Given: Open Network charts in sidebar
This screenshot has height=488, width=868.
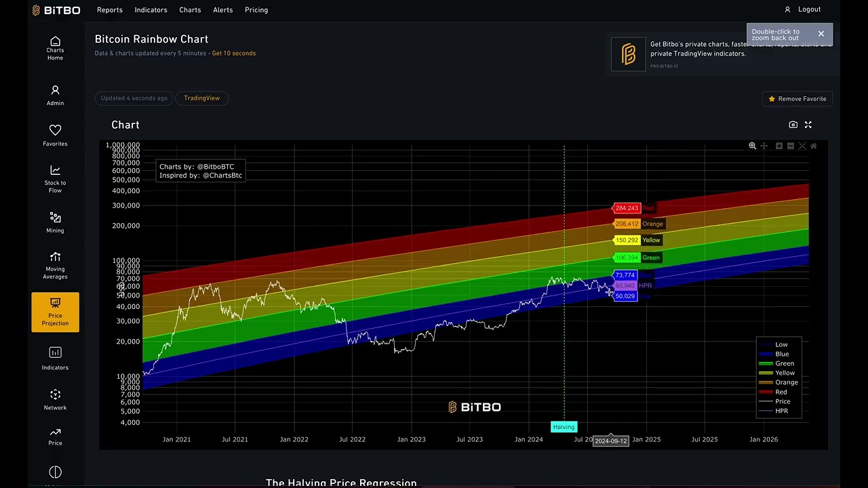Looking at the screenshot, I should tap(55, 400).
